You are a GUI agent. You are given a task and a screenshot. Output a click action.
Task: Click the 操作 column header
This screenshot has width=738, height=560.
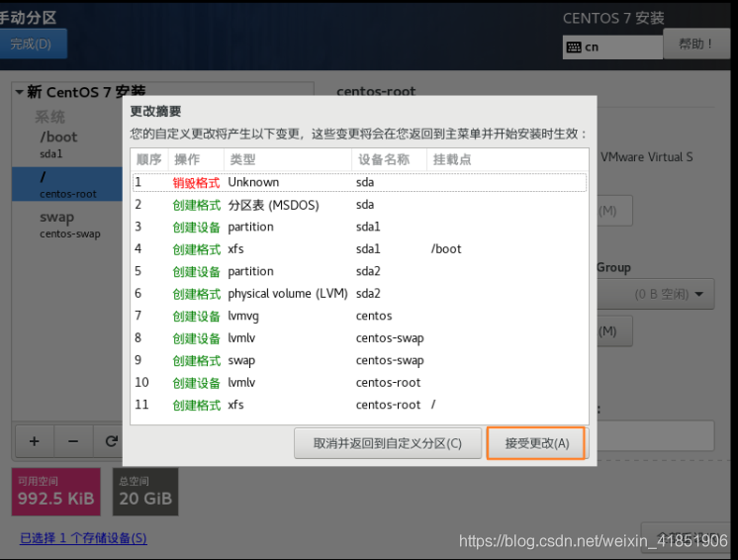196,159
